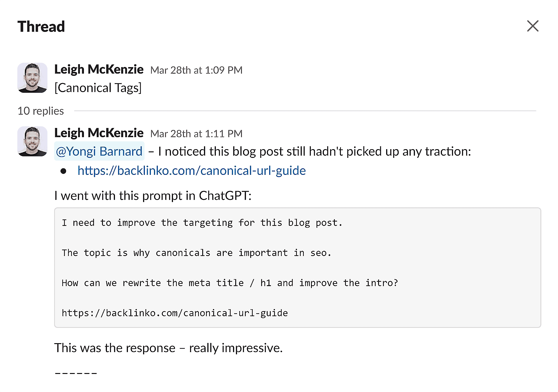Click the Leigh McKenzie name above [Canonical Tags]
The height and width of the screenshot is (392, 558).
(x=99, y=70)
